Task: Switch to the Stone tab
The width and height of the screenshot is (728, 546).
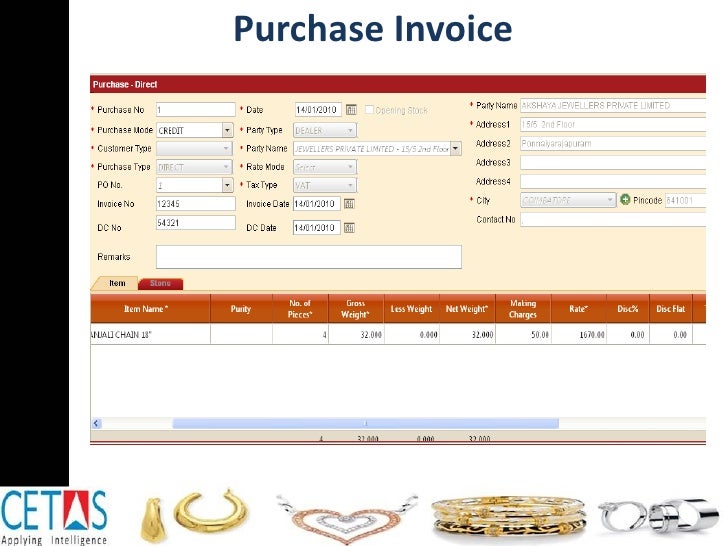Action: [x=161, y=283]
